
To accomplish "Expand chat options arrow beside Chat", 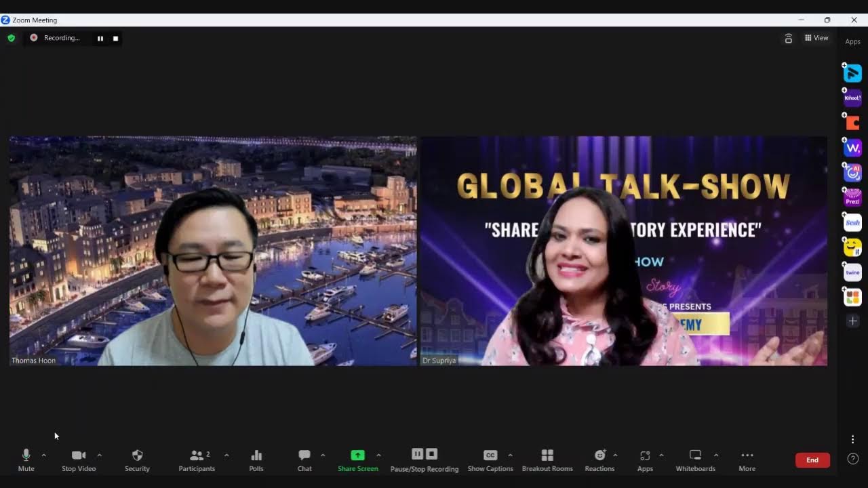I will (x=323, y=455).
